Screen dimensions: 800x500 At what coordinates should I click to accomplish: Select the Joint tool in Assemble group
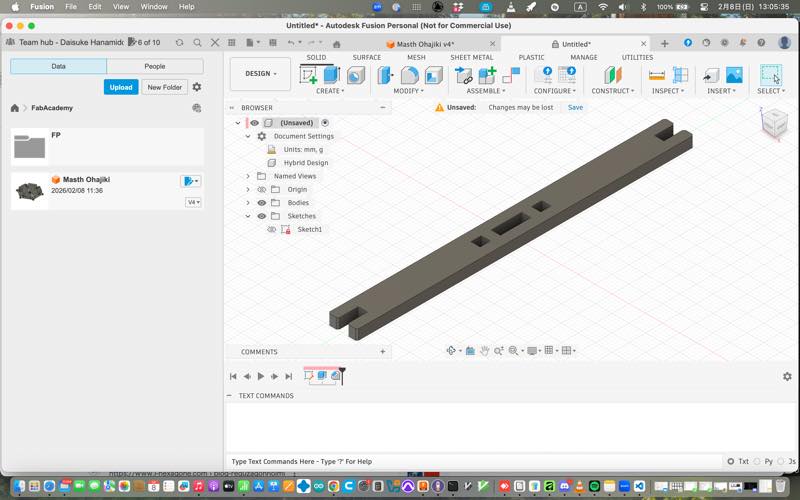(x=464, y=75)
